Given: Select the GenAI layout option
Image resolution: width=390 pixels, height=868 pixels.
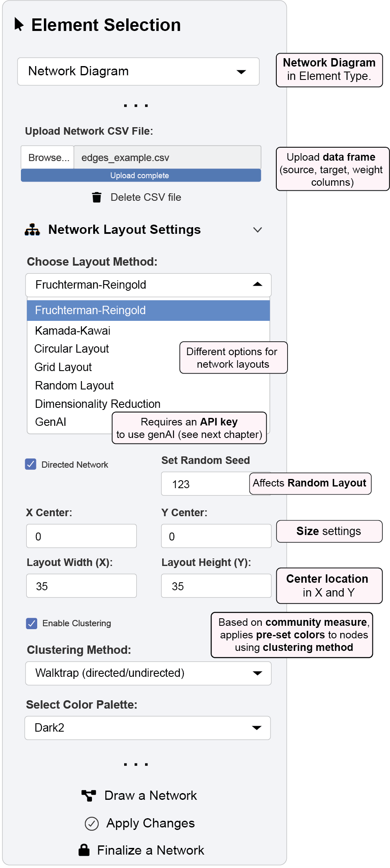Looking at the screenshot, I should (x=51, y=422).
